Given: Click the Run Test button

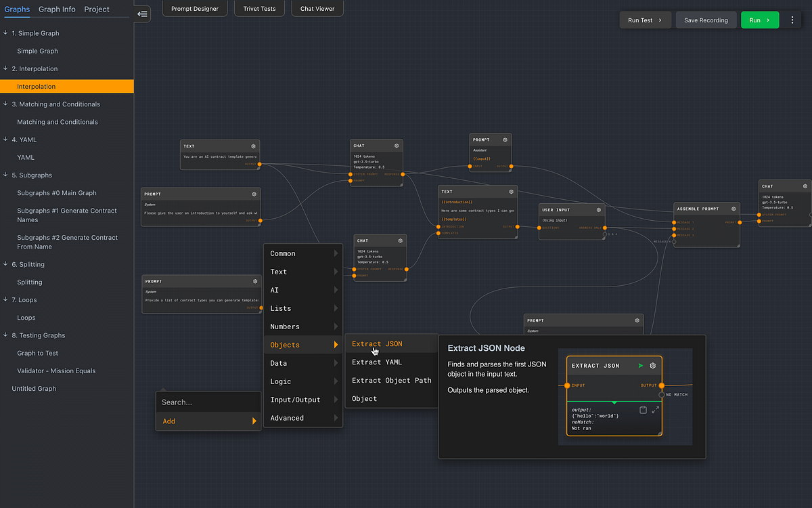Looking at the screenshot, I should click(644, 20).
